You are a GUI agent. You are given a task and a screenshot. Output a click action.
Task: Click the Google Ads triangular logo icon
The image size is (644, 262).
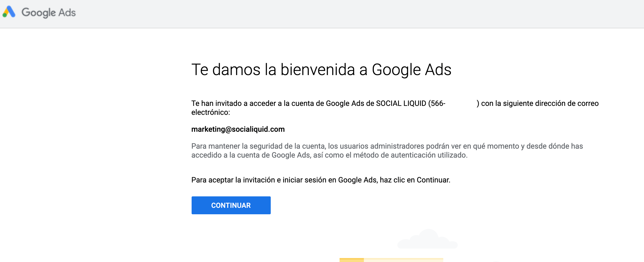click(x=9, y=12)
